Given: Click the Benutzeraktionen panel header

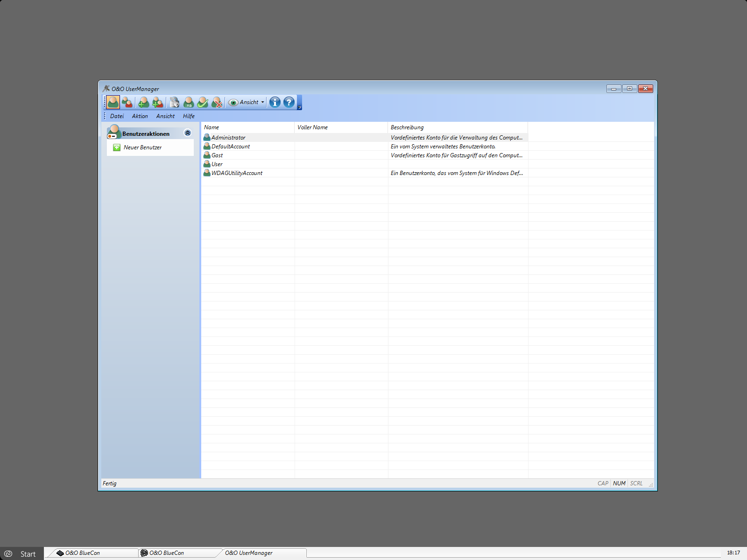Looking at the screenshot, I should coord(150,133).
